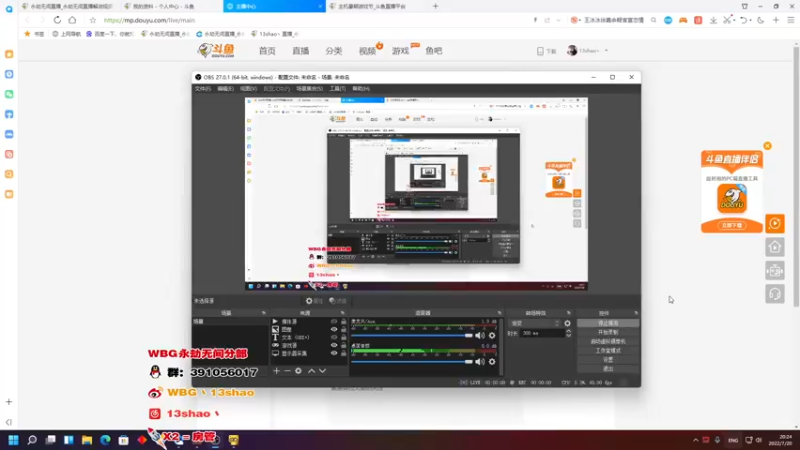Screen dimensions: 800x450
Task: Click 开始录制 button in OBS
Action: click(608, 332)
